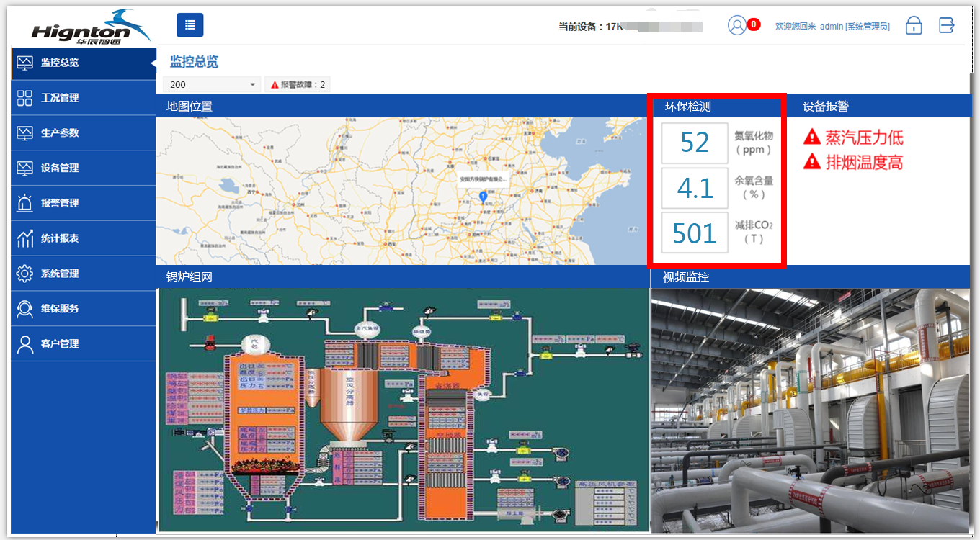Click the video surveillance feed image

(810, 410)
